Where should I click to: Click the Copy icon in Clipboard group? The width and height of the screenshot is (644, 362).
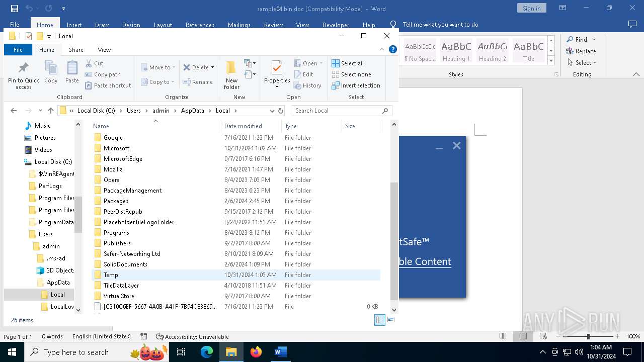pos(51,68)
